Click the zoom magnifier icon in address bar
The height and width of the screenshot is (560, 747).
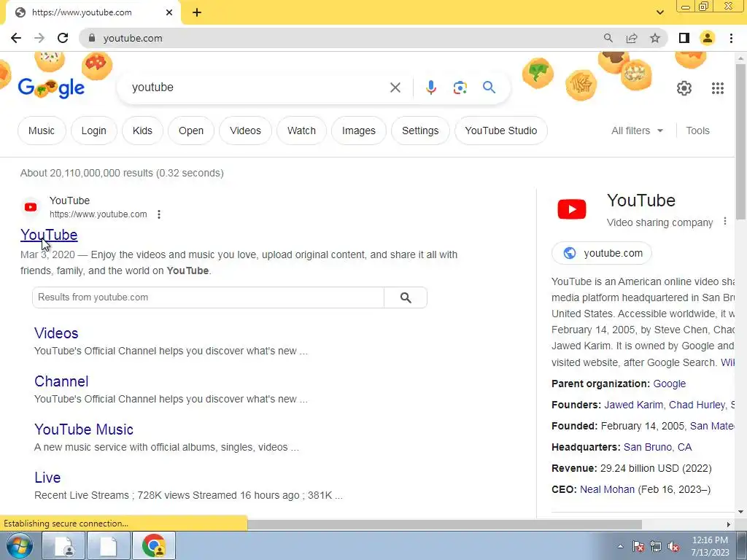click(x=608, y=38)
